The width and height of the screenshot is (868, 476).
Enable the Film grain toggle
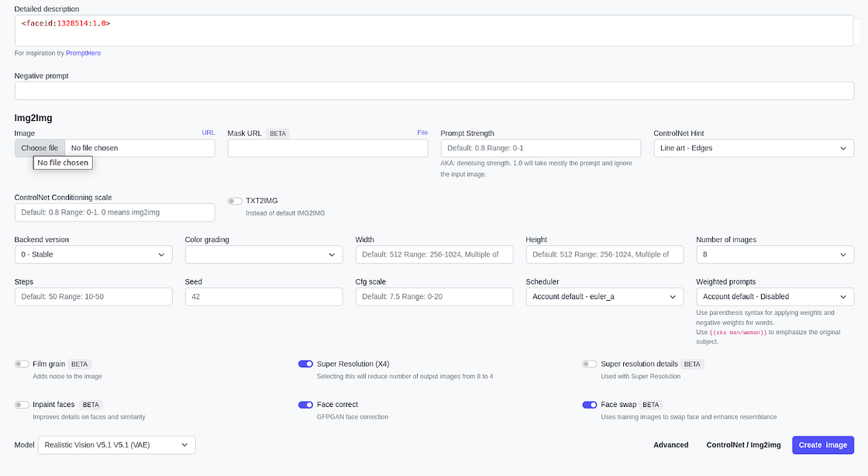(x=22, y=364)
